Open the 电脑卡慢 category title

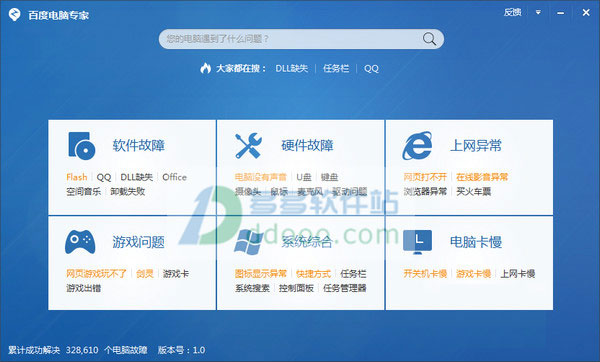[476, 242]
